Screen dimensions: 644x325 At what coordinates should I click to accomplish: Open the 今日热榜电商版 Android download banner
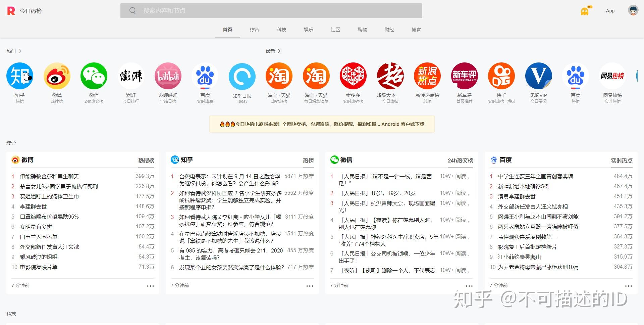[322, 124]
